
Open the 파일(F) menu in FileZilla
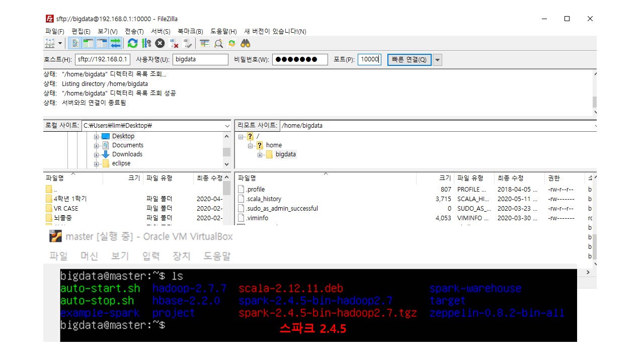(54, 32)
